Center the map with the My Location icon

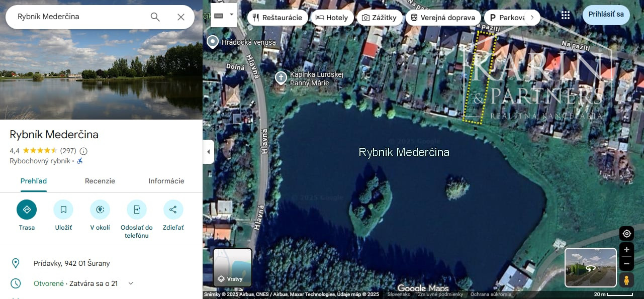626,234
